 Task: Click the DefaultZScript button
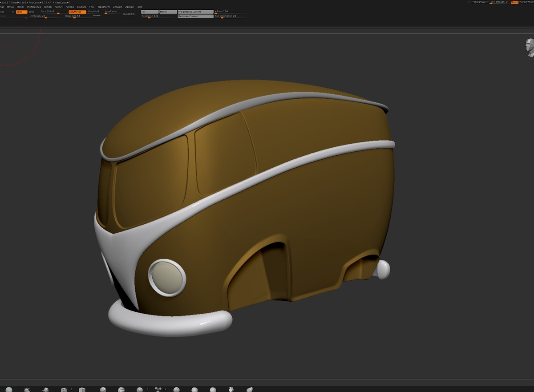point(526,2)
